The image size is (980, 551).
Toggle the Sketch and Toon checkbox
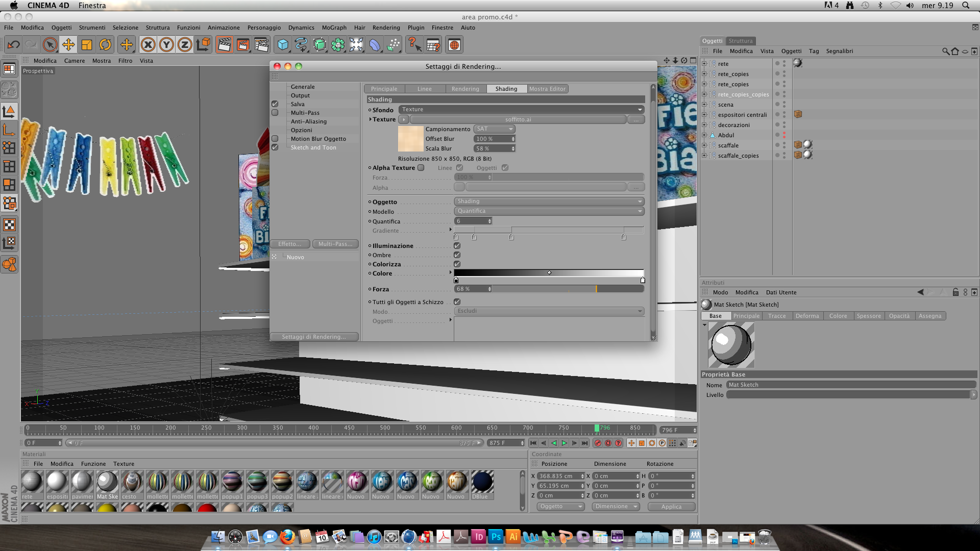pyautogui.click(x=275, y=147)
